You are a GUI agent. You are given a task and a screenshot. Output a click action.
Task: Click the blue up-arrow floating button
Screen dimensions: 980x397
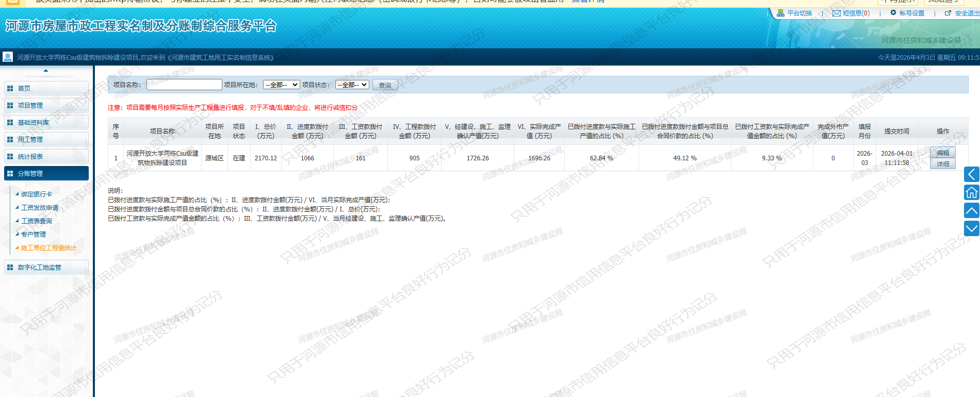pos(972,210)
